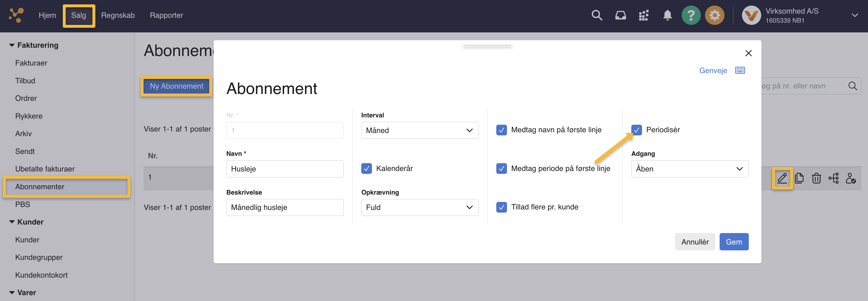Click the Annullér button
The height and width of the screenshot is (301, 868).
[695, 242]
